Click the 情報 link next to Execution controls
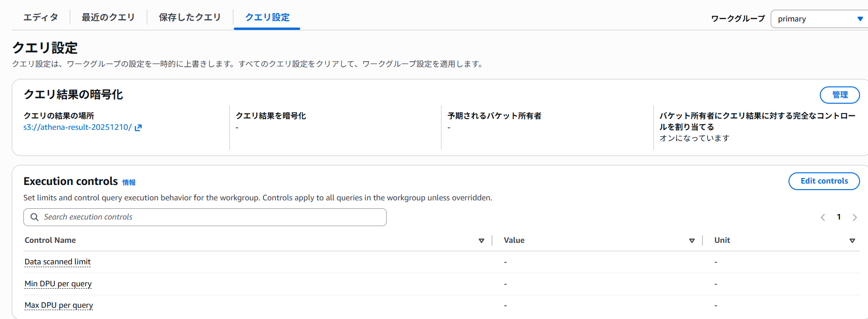Screen dimensions: 868x319 click(129, 183)
